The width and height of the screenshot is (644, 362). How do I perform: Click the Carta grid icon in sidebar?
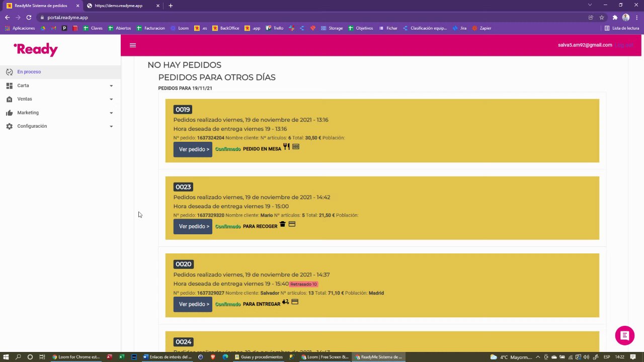[9, 85]
